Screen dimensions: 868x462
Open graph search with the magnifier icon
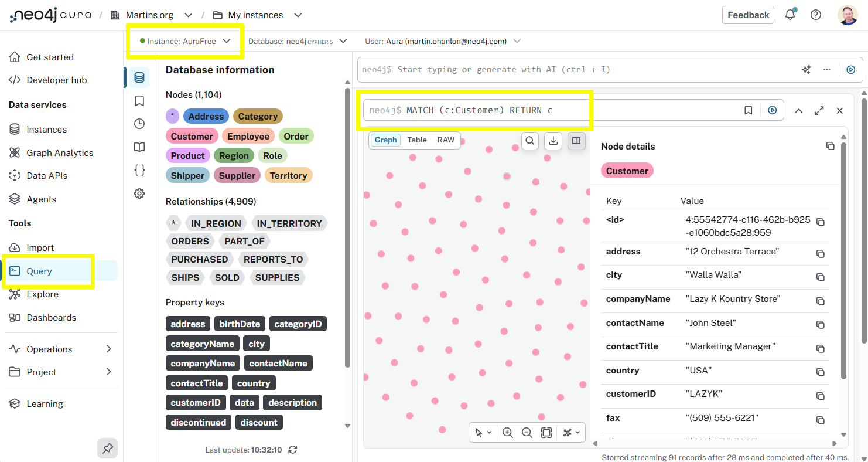point(529,141)
